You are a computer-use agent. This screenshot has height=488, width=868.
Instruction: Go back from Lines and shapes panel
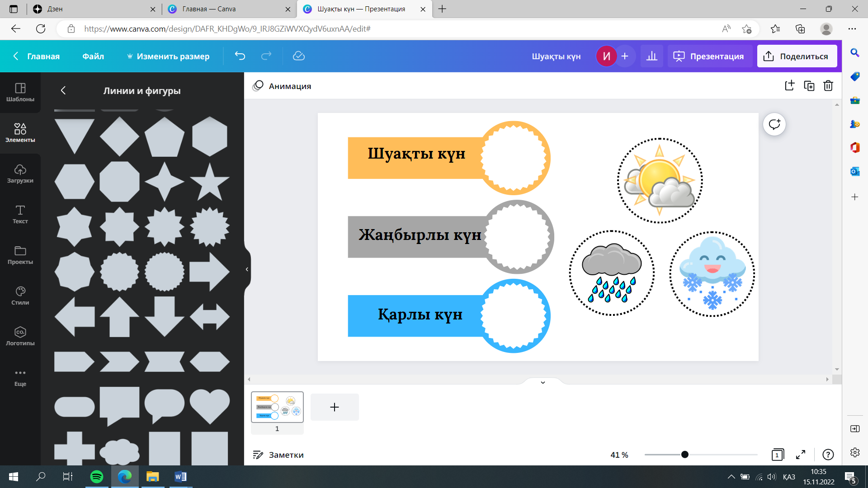tap(63, 90)
